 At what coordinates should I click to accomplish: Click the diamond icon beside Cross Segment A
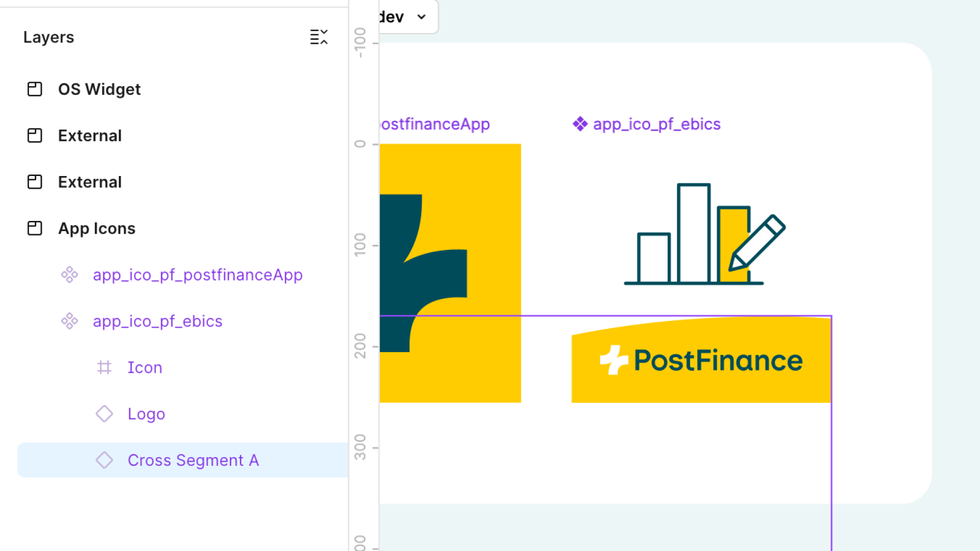[x=104, y=460]
